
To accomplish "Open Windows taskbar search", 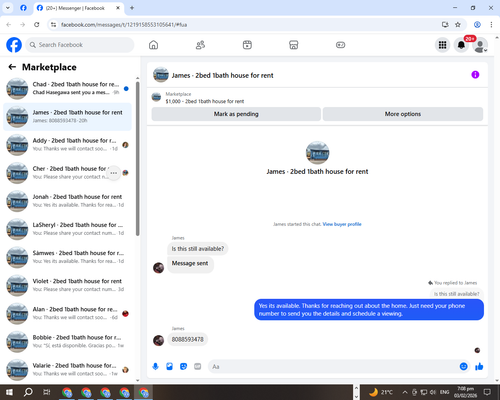I will point(28,392).
